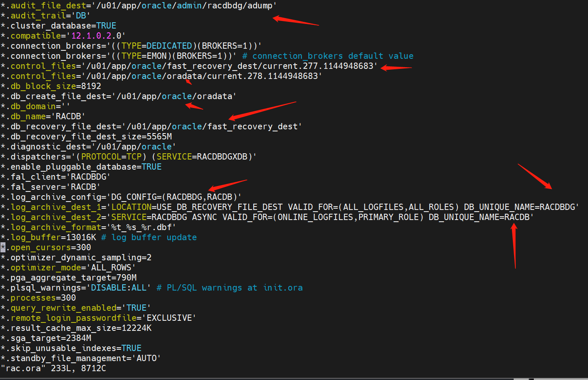Select control_files line ending current.278.1144948683

[x=161, y=76]
